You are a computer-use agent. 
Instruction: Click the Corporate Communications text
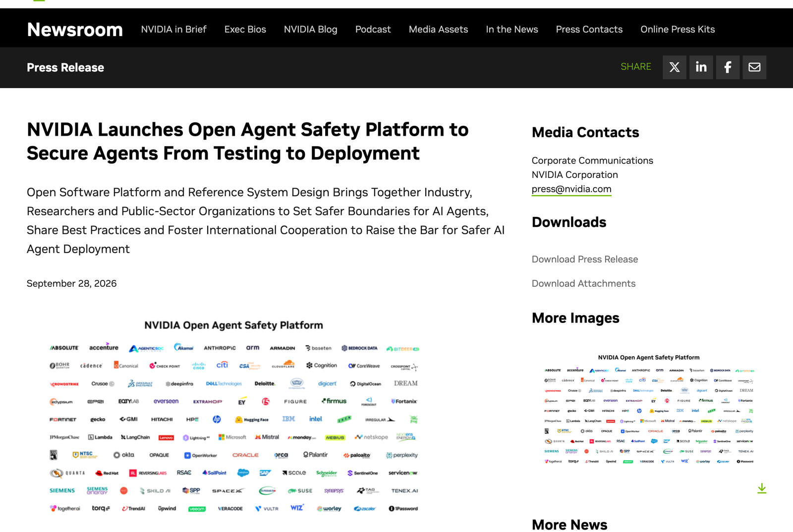[592, 160]
